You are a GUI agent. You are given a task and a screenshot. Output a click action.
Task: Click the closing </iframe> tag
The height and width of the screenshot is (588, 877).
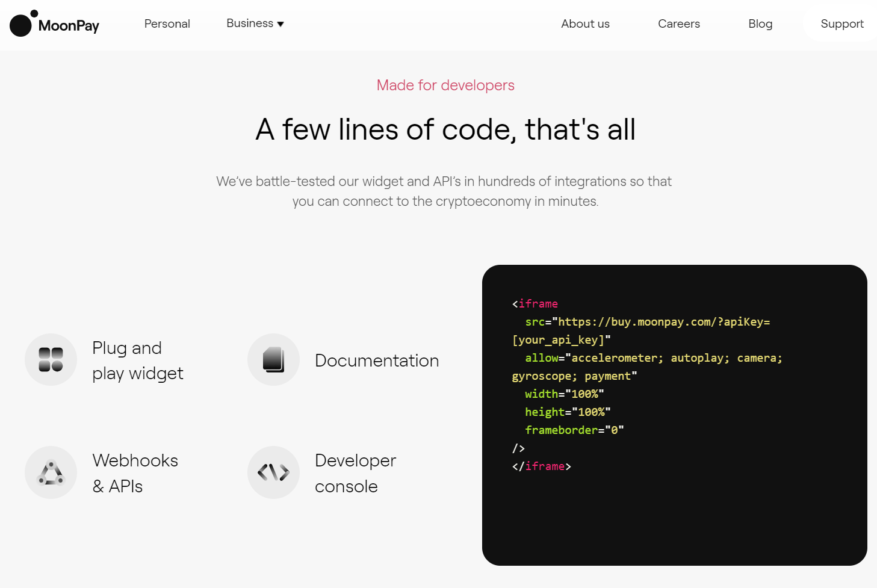coord(542,466)
